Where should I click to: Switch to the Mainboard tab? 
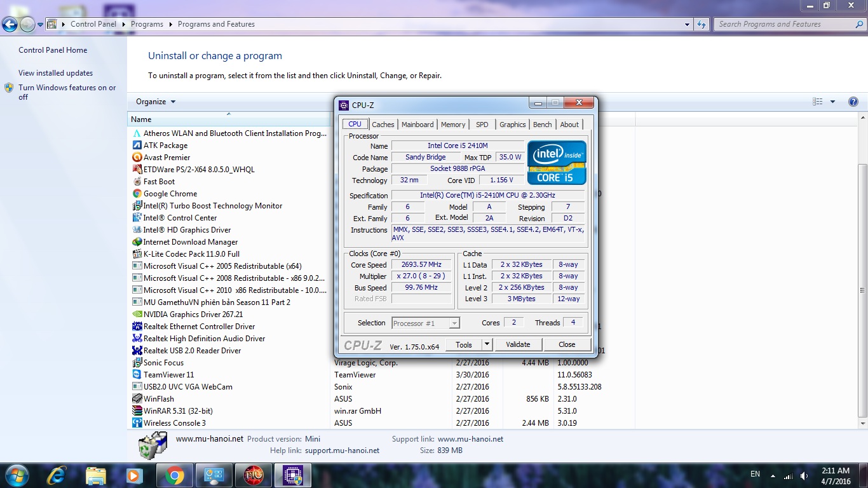click(x=417, y=125)
